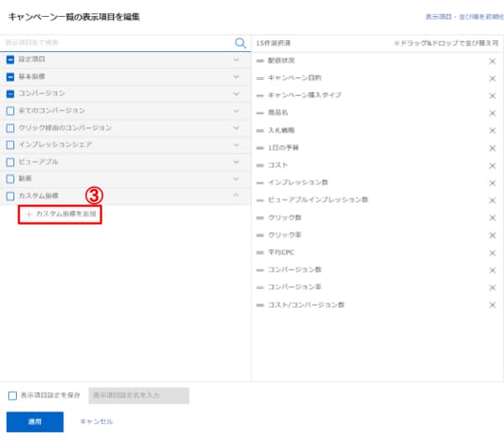Toggle the 全てのコンバージョン checkbox
Screen dimensions: 504x440
click(10, 111)
